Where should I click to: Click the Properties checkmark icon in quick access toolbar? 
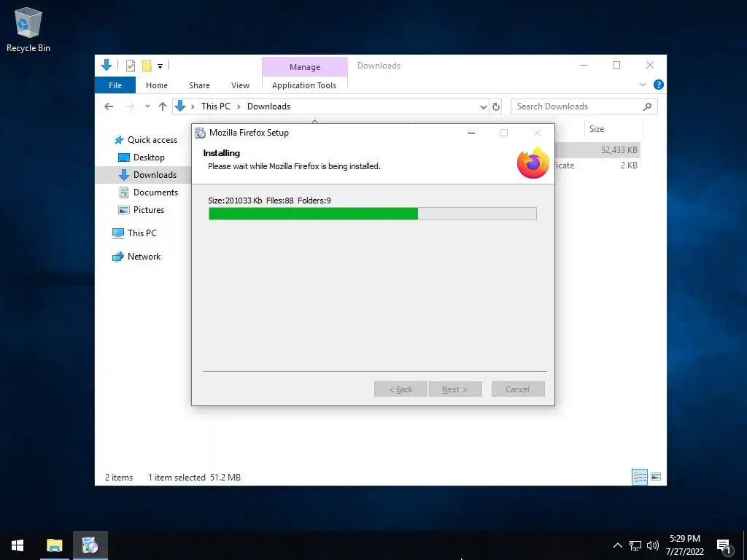[x=130, y=66]
